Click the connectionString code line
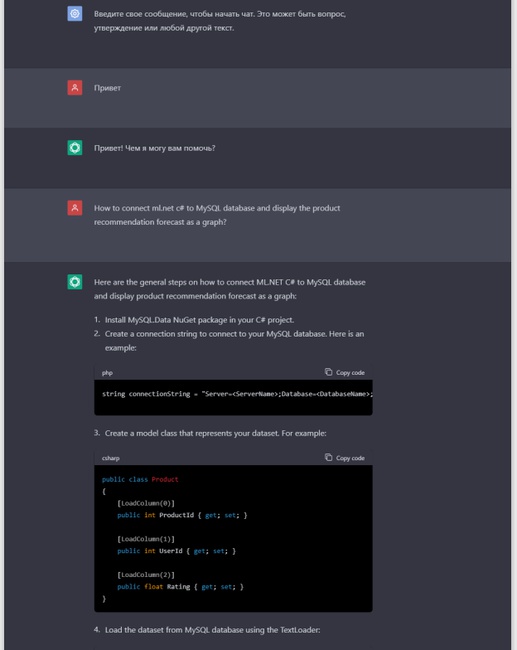 [x=237, y=394]
